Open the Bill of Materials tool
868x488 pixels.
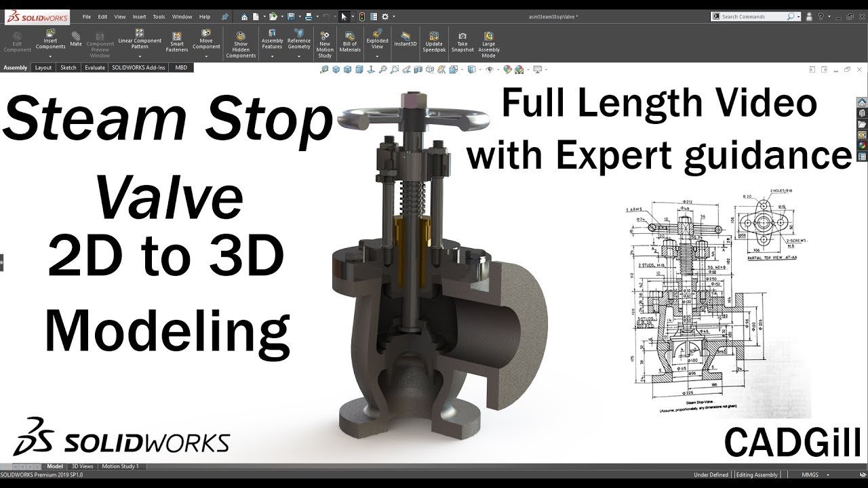click(x=350, y=41)
